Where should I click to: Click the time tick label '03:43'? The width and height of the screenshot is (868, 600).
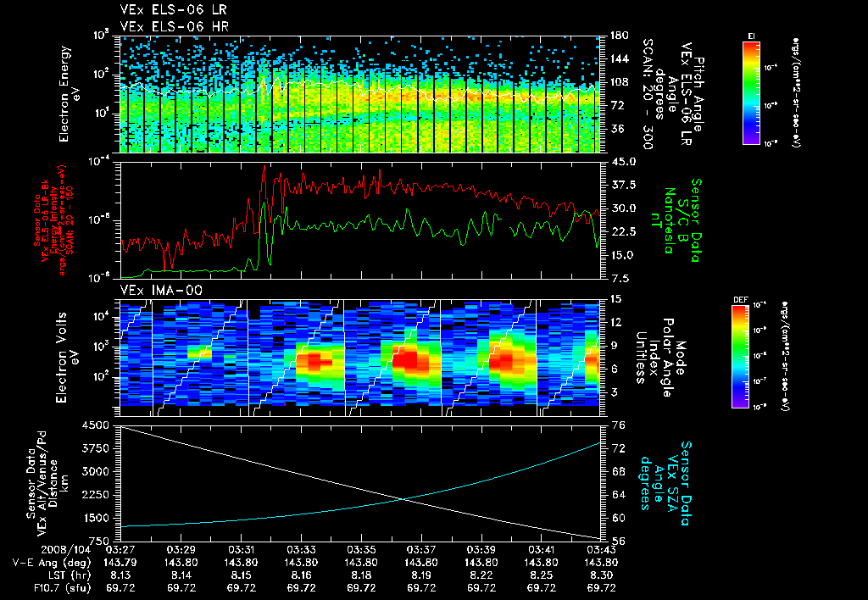[x=601, y=550]
